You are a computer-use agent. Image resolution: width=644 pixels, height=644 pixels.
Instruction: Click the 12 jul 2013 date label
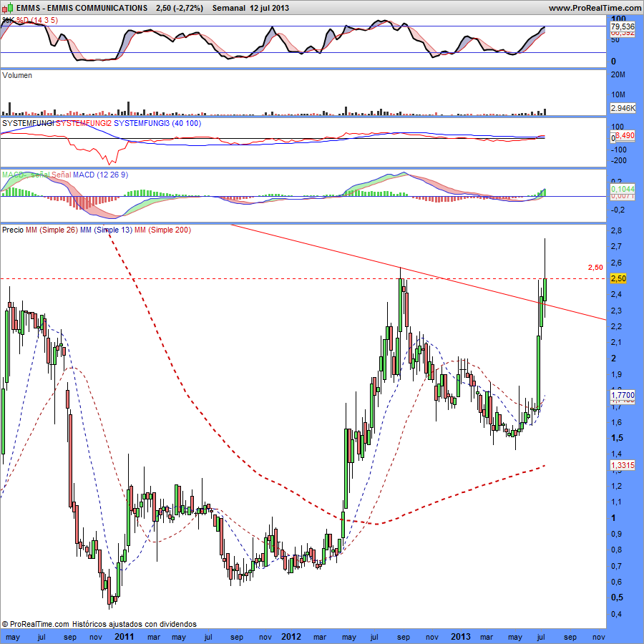[269, 8]
